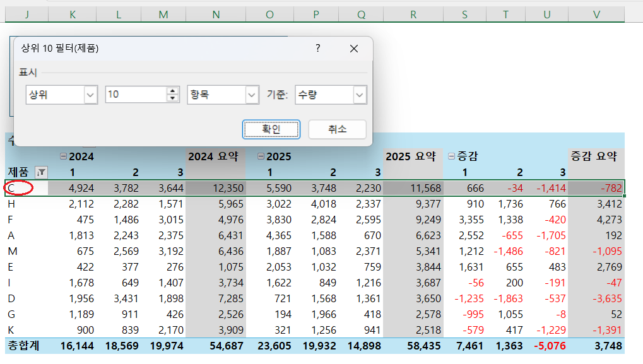The width and height of the screenshot is (643, 364).
Task: Select cell with value 4,924
Action: (x=72, y=188)
